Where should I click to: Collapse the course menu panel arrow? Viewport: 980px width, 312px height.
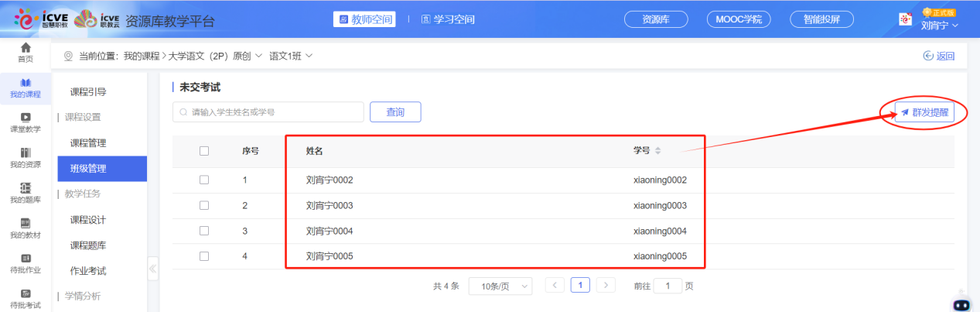152,269
